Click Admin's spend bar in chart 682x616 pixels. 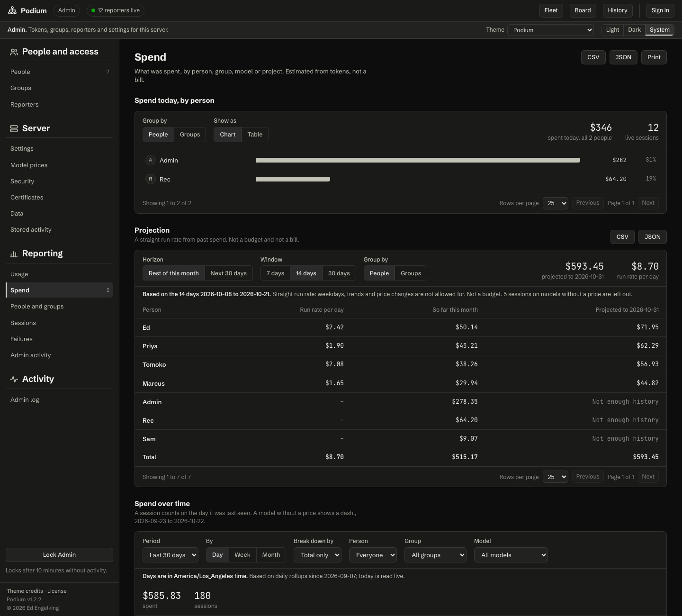coord(418,160)
